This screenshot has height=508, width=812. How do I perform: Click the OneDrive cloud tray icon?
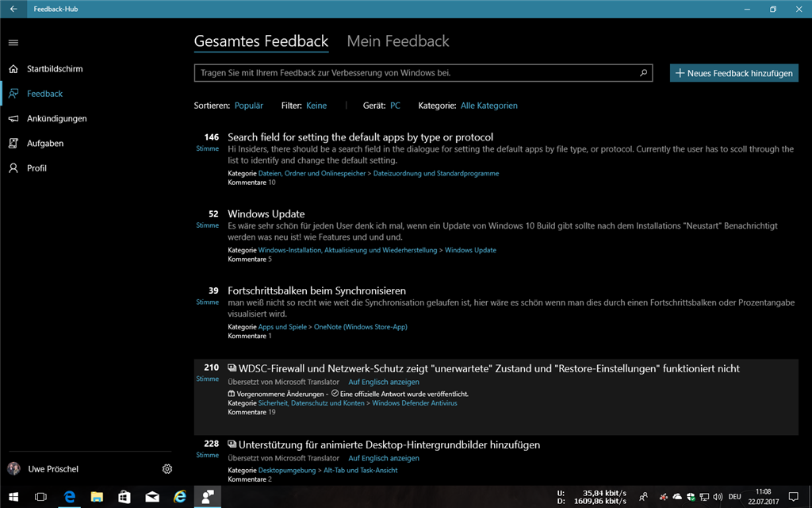coord(677,497)
